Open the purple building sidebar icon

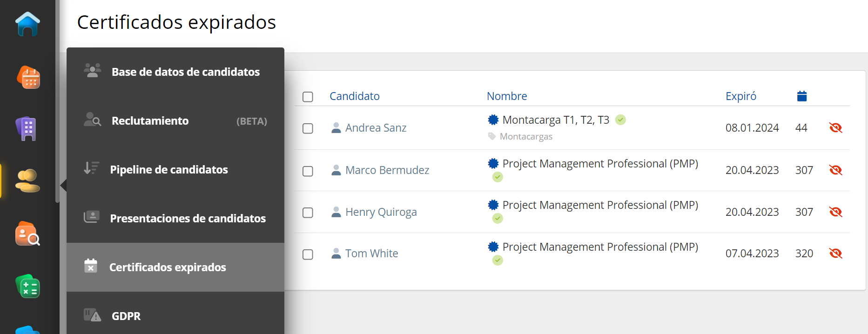[x=27, y=129]
